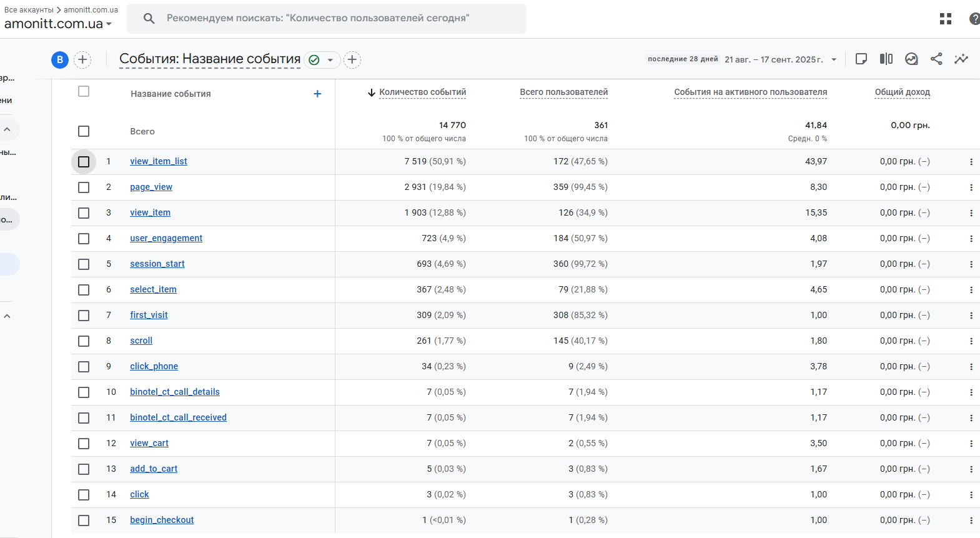Check the begin_checkout row checkbox
This screenshot has width=980, height=538.
click(x=84, y=521)
